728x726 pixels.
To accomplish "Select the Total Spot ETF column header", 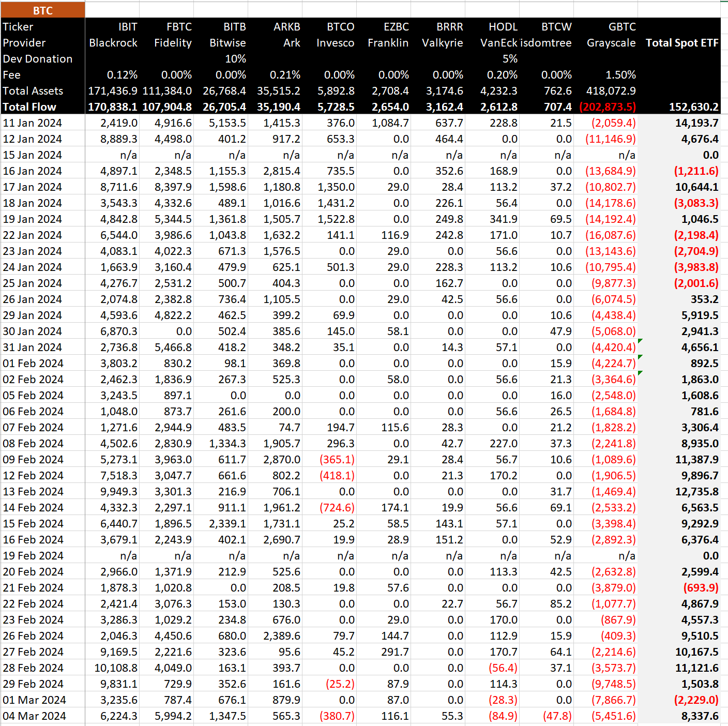I will [x=682, y=43].
